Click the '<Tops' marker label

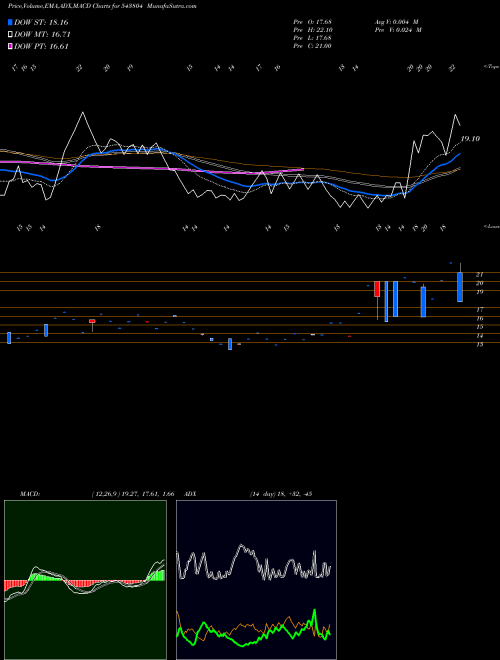click(x=491, y=67)
